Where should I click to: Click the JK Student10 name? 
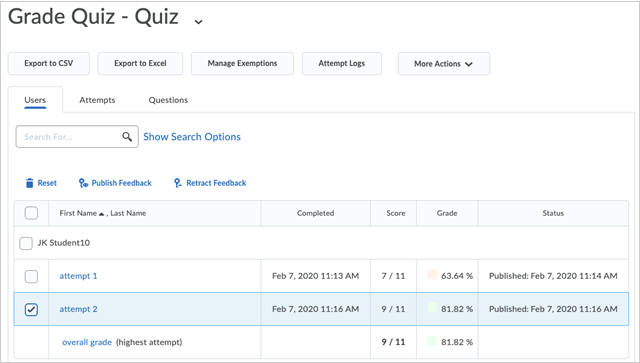pyautogui.click(x=64, y=243)
